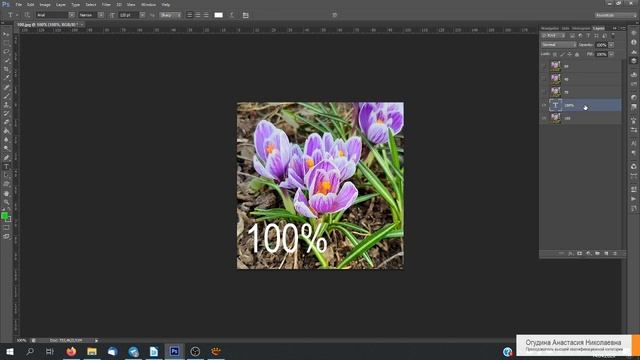The height and width of the screenshot is (360, 640).
Task: Select the Healing Brush tool
Action: [x=7, y=87]
